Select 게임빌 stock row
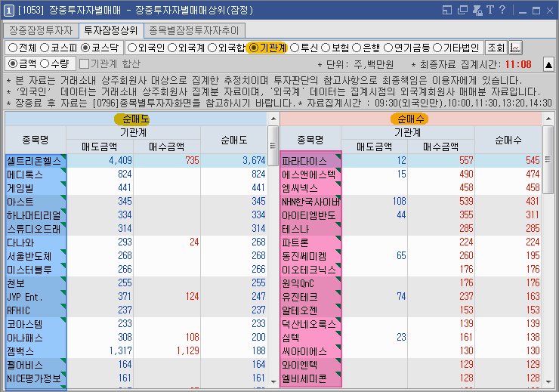Screen dimensions: 559x392 36,188
